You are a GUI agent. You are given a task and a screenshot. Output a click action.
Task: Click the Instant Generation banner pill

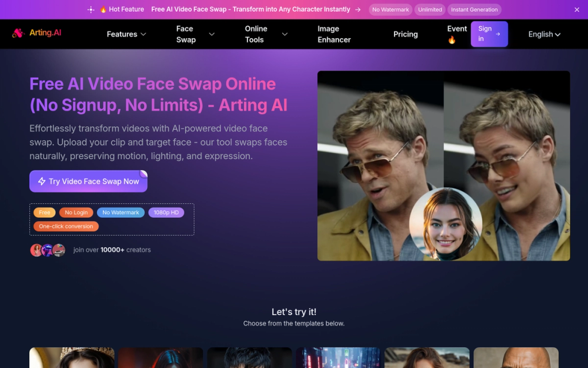coord(474,10)
